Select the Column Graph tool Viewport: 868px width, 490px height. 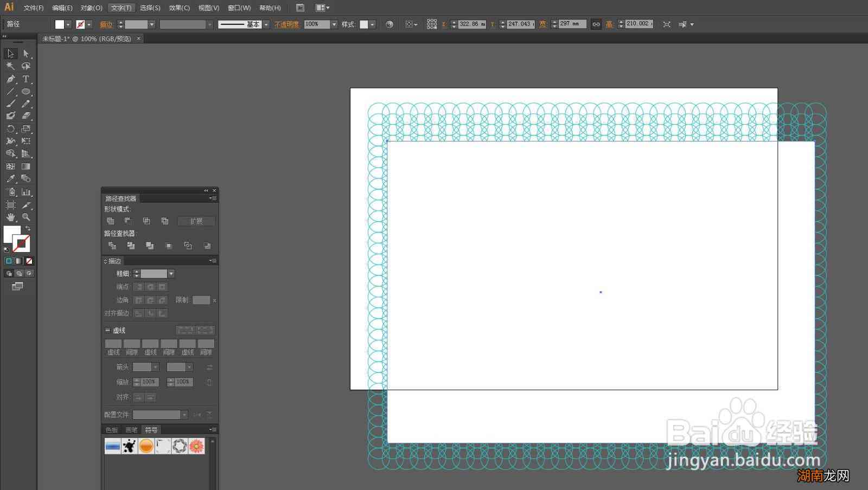25,192
